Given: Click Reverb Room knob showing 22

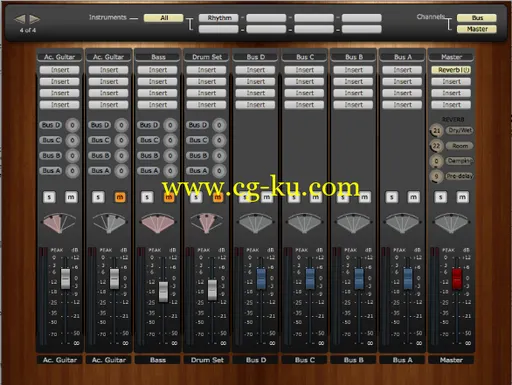Looking at the screenshot, I should click(x=436, y=146).
